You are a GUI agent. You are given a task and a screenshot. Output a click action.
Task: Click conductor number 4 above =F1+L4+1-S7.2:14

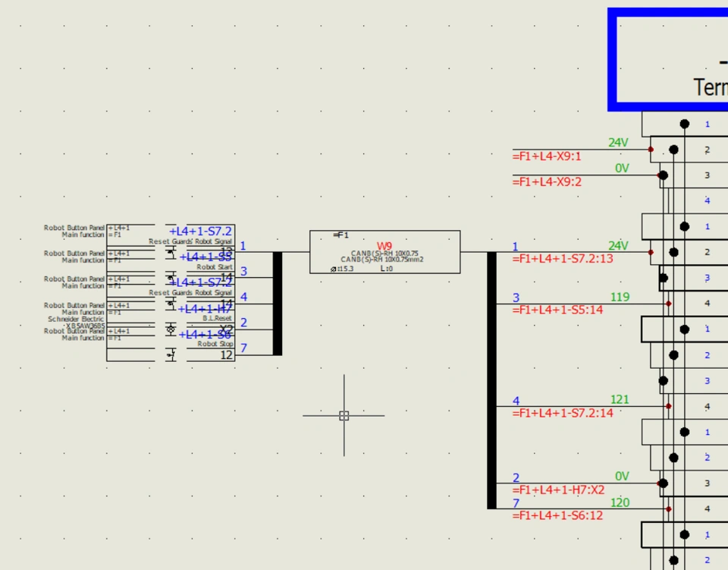pos(516,401)
